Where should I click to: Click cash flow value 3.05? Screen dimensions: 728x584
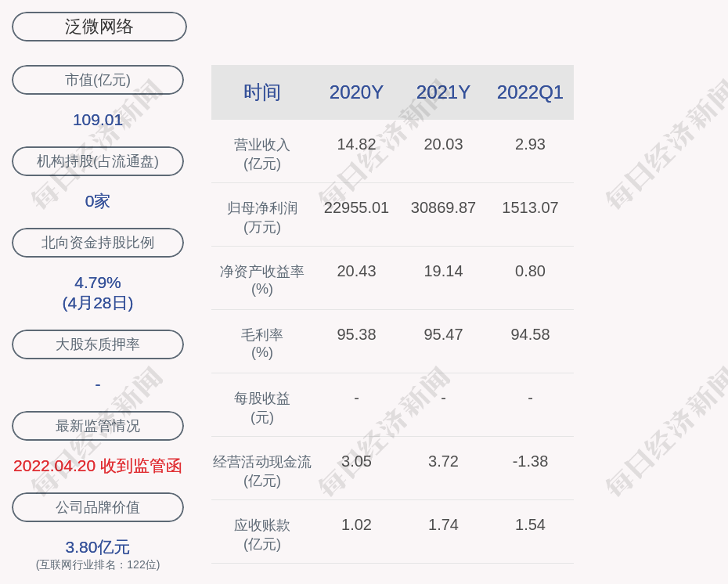356,461
